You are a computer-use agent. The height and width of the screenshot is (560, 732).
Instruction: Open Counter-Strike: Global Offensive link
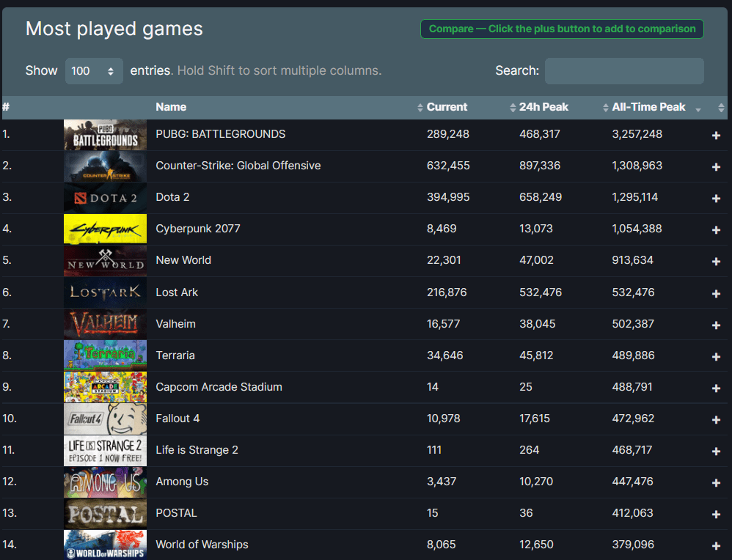click(238, 166)
